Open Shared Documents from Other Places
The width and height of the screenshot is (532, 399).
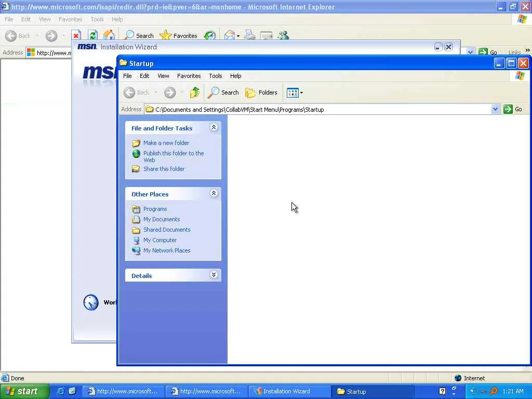(x=167, y=230)
